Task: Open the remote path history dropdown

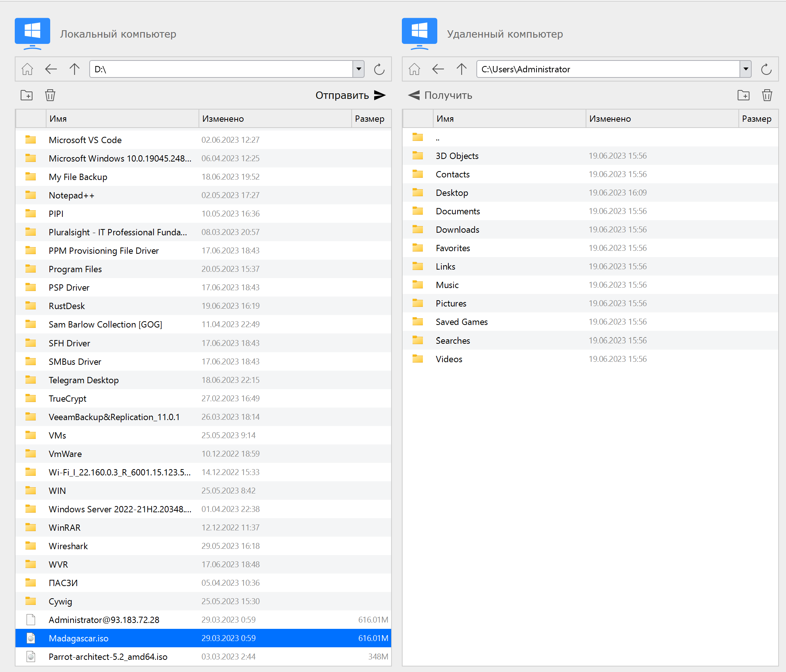Action: [745, 69]
